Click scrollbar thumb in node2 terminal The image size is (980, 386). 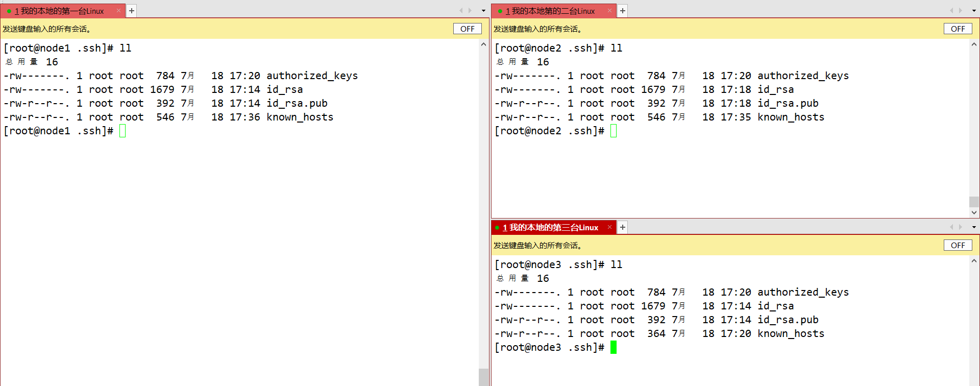[974, 202]
